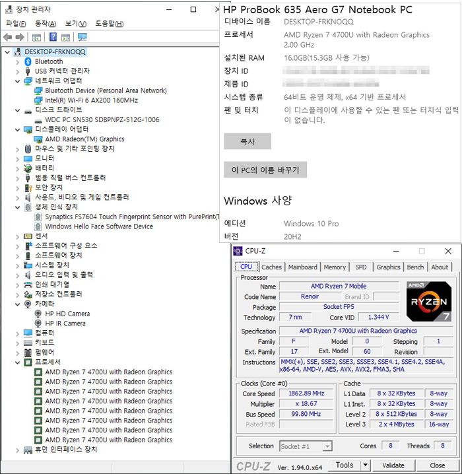This screenshot has width=462, height=476.
Task: Select AMD Radeon(TM) Graphics display adapter
Action: pos(84,139)
